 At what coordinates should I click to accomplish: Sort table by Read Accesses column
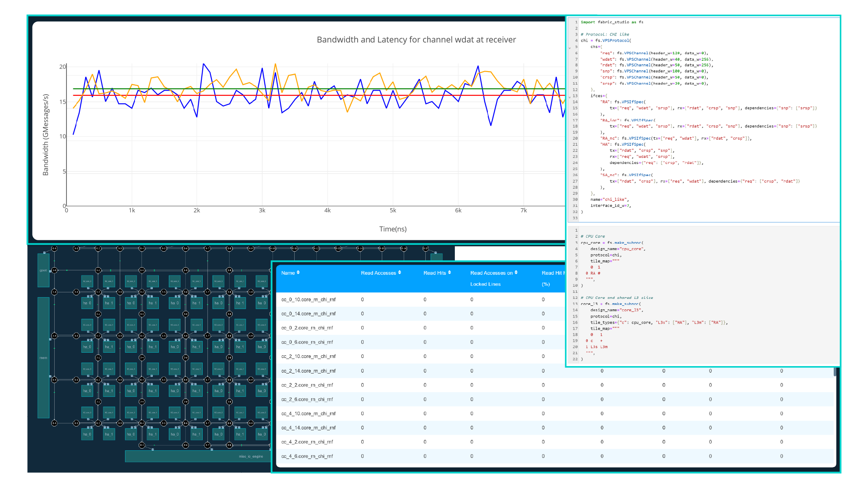399,273
